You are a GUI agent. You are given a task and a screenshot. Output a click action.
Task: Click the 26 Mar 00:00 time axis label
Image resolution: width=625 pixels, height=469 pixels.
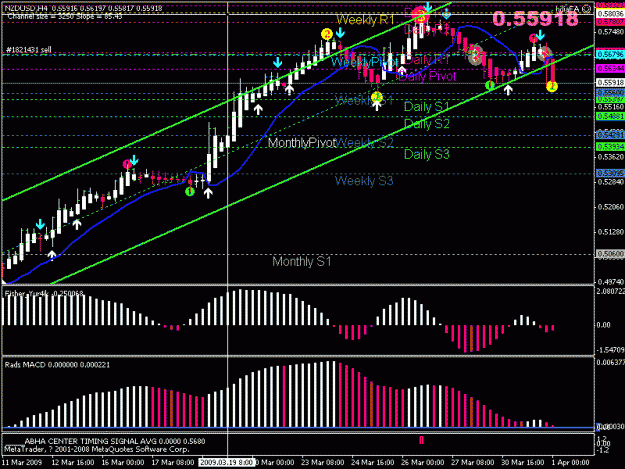(423, 462)
